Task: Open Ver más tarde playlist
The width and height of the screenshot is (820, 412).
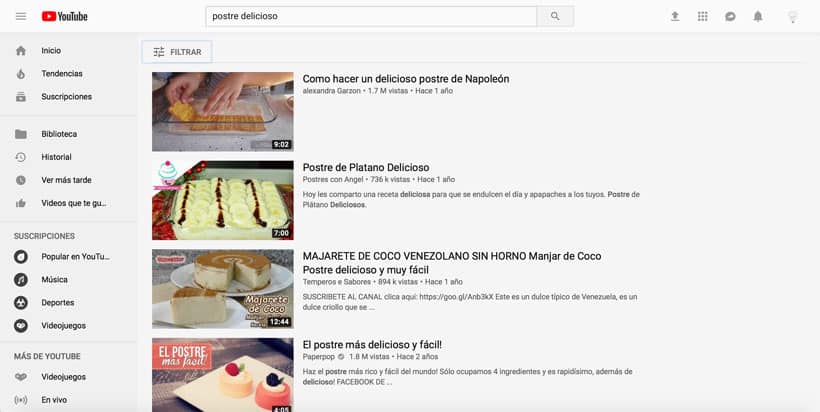Action: (x=66, y=180)
